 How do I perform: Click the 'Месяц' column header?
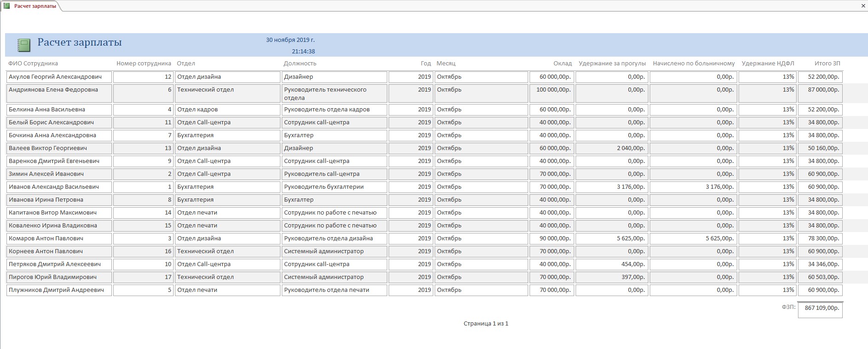point(446,64)
